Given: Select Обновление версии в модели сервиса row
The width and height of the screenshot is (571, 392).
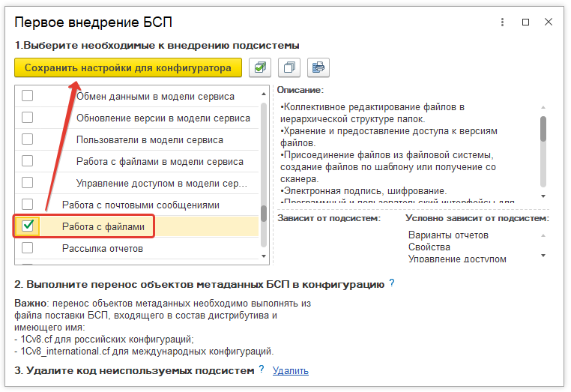Looking at the screenshot, I should 163,118.
